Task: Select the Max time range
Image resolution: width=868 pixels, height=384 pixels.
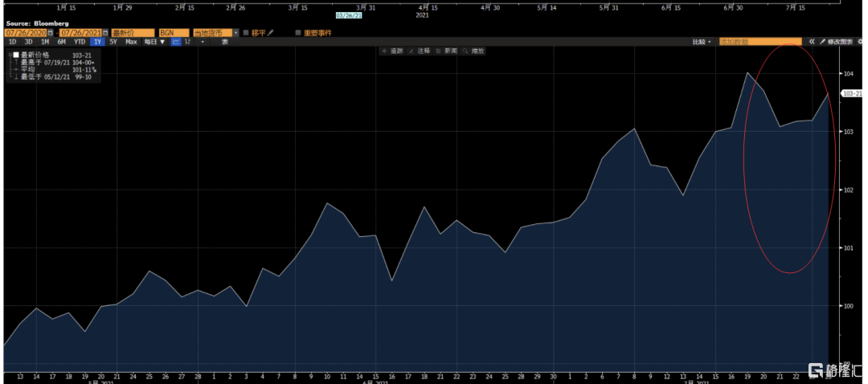Action: tap(131, 42)
